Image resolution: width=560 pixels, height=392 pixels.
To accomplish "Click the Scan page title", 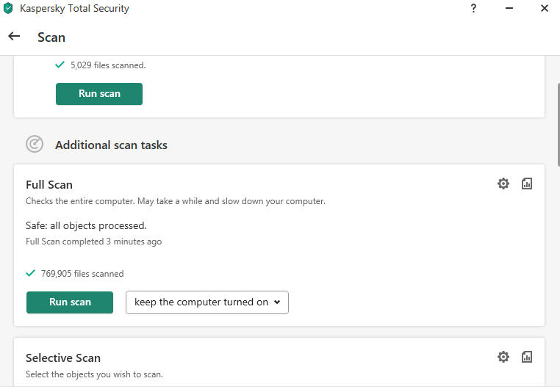I will [51, 37].
